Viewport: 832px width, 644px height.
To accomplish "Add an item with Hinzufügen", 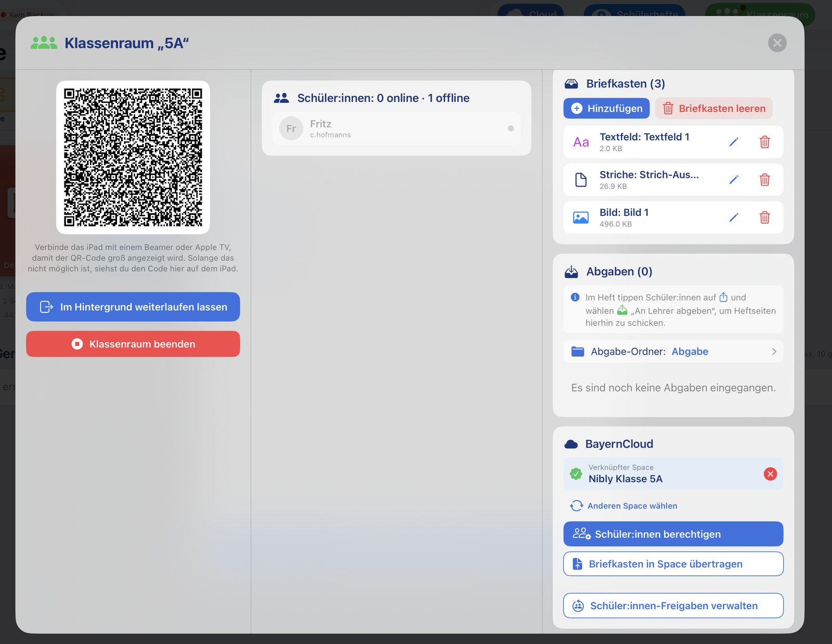I will pyautogui.click(x=606, y=108).
